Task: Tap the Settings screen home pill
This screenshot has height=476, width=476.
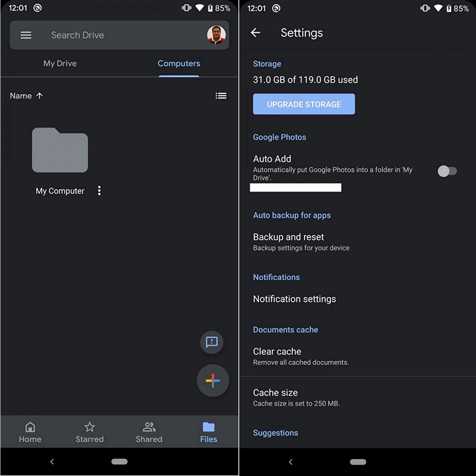Action: [x=358, y=462]
